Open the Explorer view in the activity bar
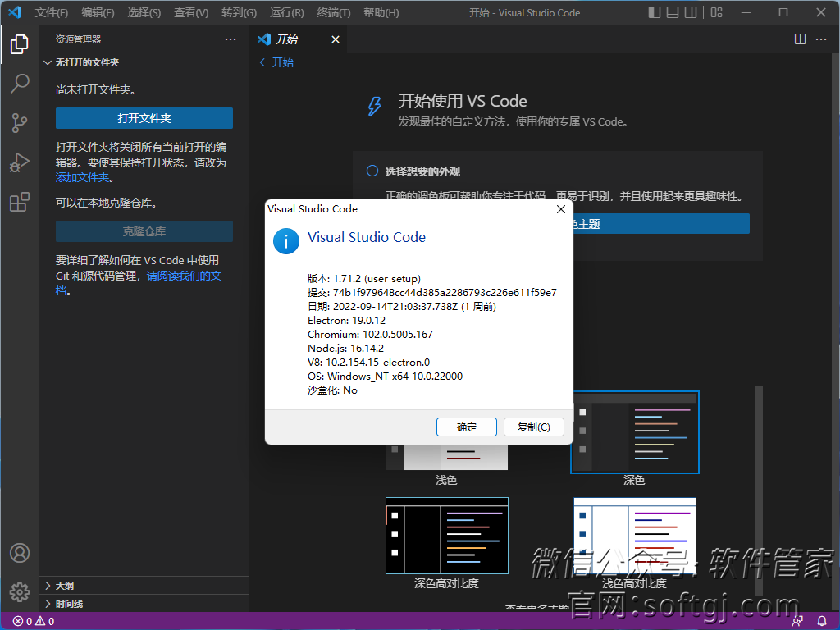This screenshot has height=630, width=840. click(20, 44)
